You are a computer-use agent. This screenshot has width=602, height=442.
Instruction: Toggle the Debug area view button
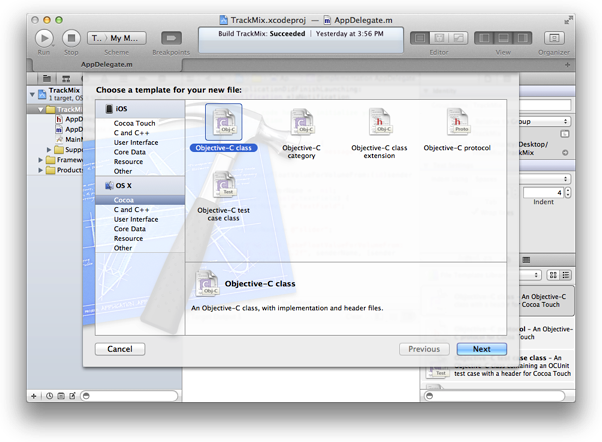point(503,38)
